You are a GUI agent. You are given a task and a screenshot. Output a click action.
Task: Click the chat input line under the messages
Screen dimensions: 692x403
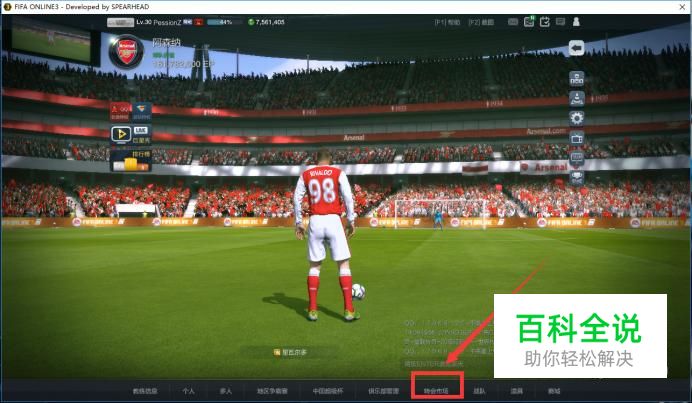[x=446, y=364]
